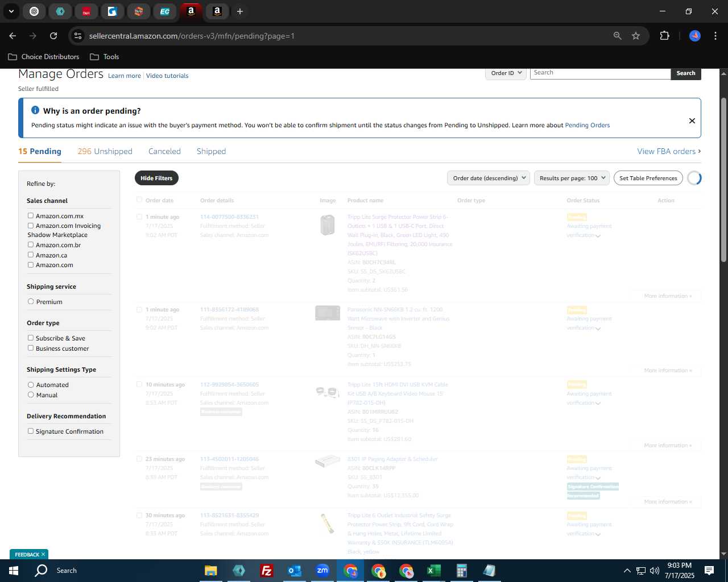Viewport: 728px width, 582px height.
Task: Open Excel from the taskbar
Action: pyautogui.click(x=433, y=571)
